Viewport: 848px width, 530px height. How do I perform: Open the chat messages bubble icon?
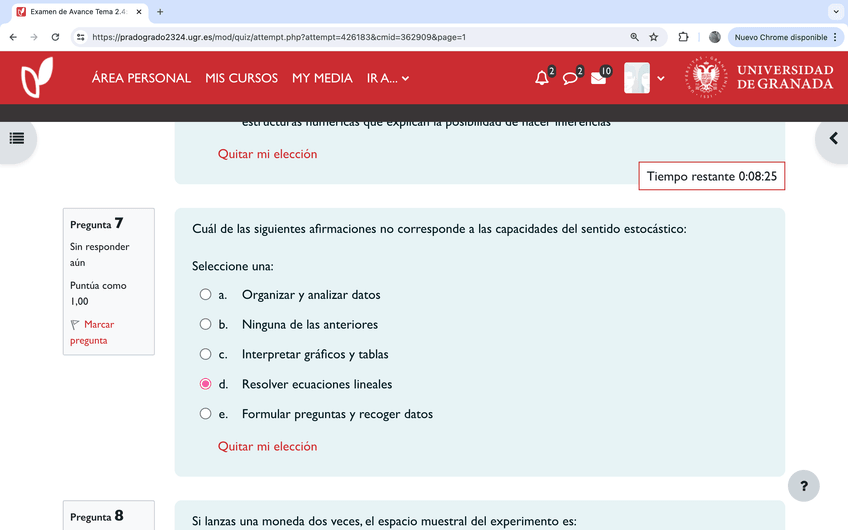coord(570,78)
